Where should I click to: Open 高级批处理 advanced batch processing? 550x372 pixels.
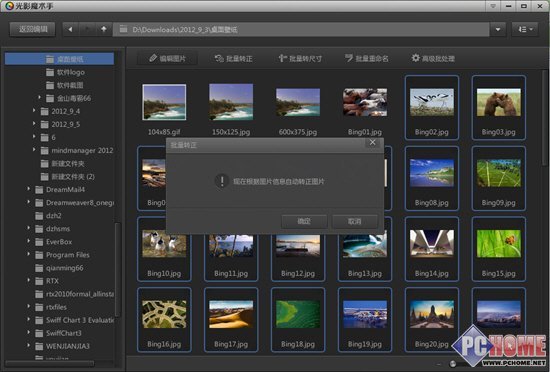click(x=433, y=59)
